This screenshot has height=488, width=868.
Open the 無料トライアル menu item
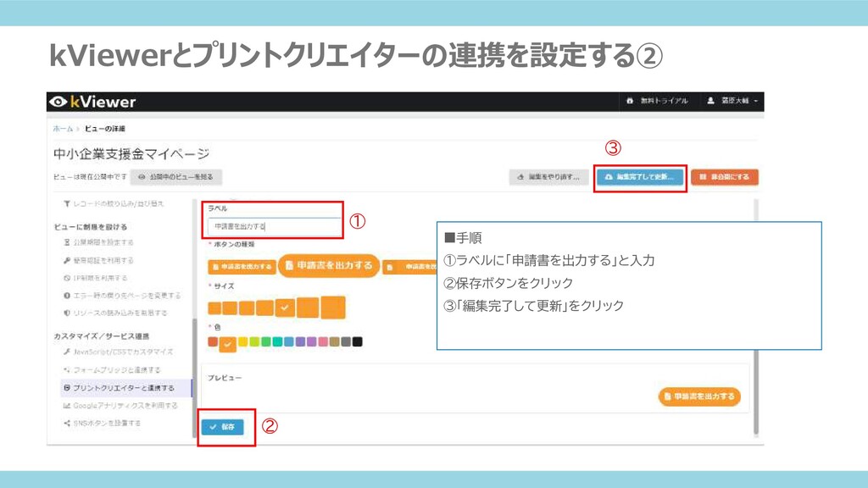coord(657,102)
